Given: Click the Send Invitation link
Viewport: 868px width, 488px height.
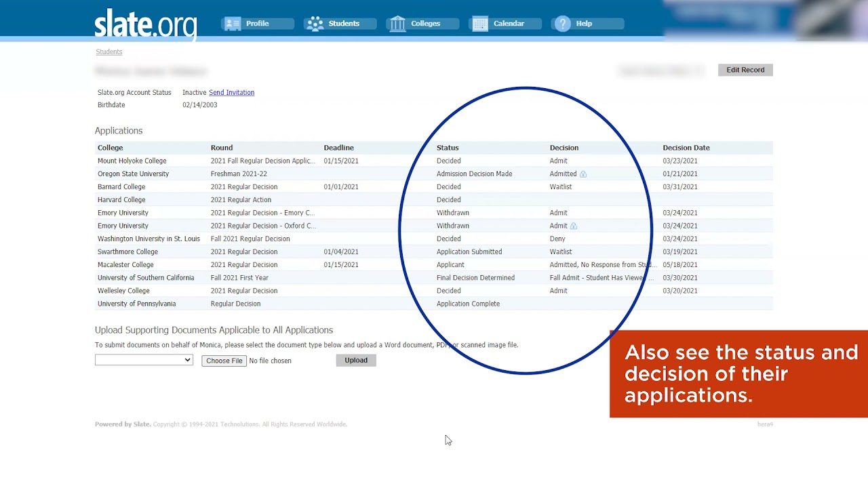Looking at the screenshot, I should pyautogui.click(x=231, y=92).
